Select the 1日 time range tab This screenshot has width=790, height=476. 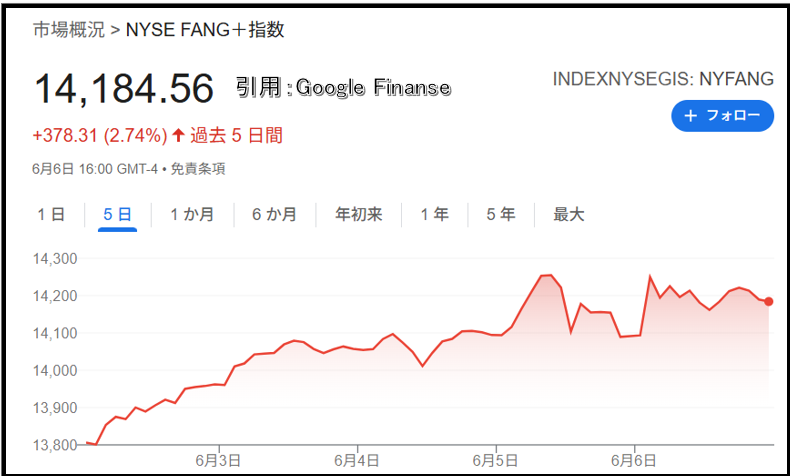tap(51, 215)
